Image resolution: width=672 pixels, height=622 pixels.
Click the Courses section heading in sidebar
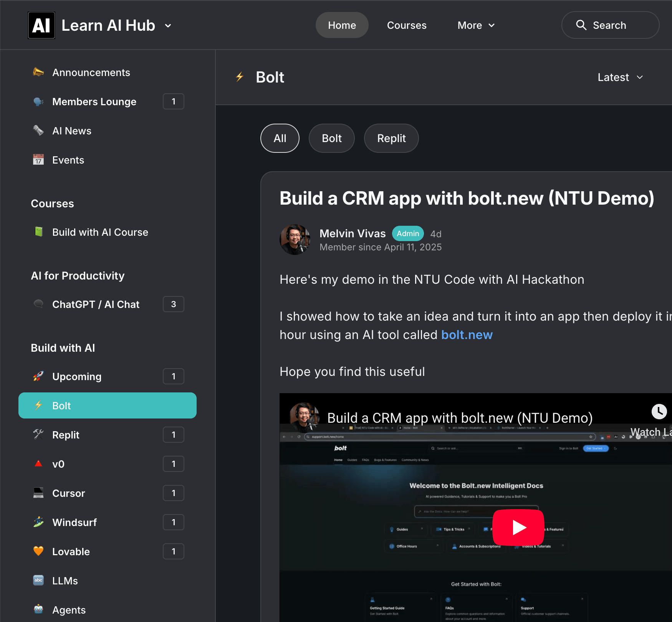tap(52, 203)
